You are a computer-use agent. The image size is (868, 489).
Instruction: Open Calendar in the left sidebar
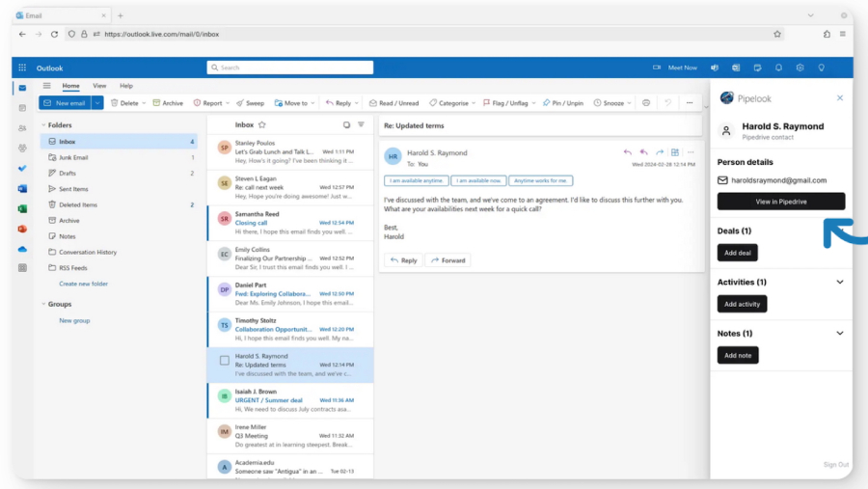click(22, 108)
